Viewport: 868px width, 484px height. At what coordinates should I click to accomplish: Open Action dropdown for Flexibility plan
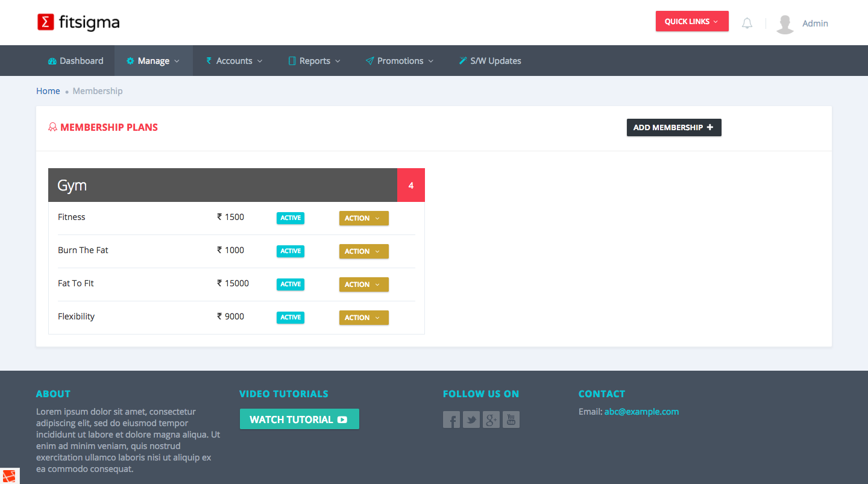click(x=363, y=318)
